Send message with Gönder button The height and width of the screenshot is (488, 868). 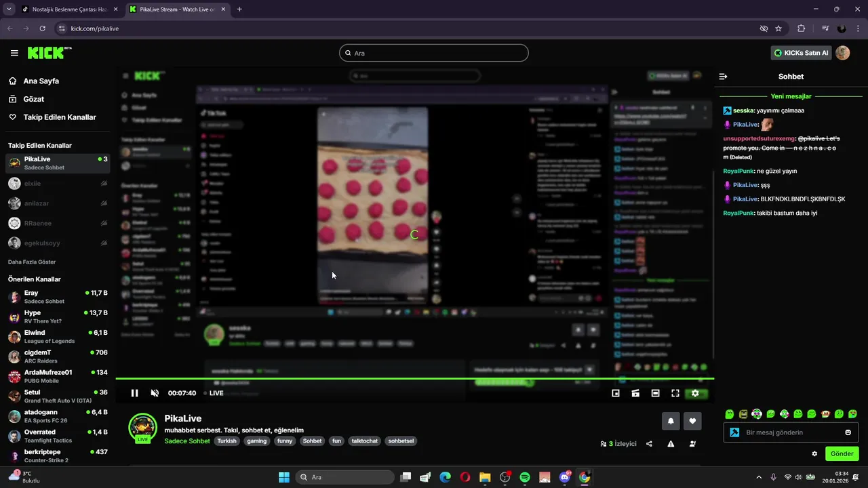[842, 453]
